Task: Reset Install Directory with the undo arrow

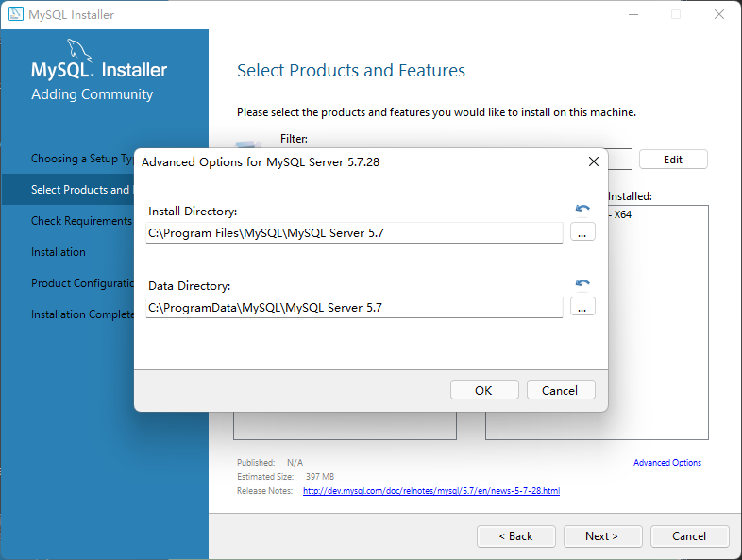Action: click(582, 209)
